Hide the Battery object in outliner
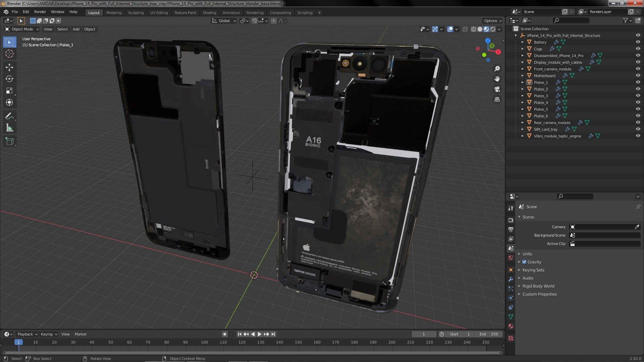The height and width of the screenshot is (362, 644). 638,42
